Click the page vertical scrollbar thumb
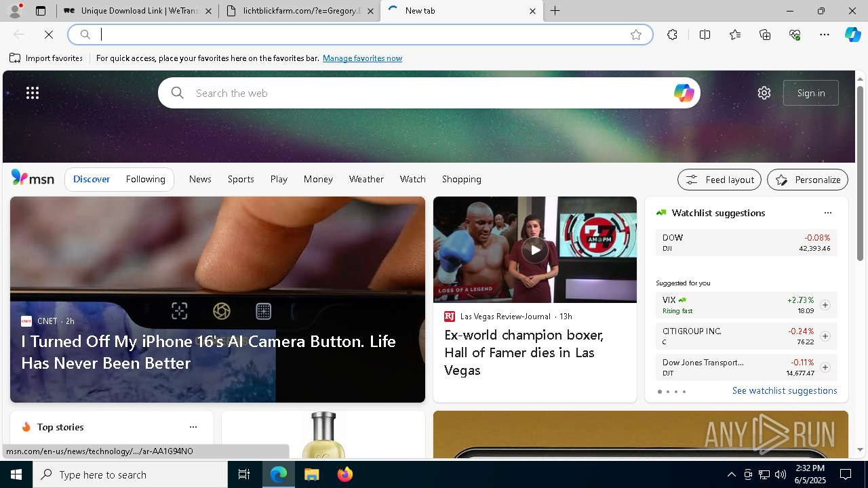 click(860, 173)
